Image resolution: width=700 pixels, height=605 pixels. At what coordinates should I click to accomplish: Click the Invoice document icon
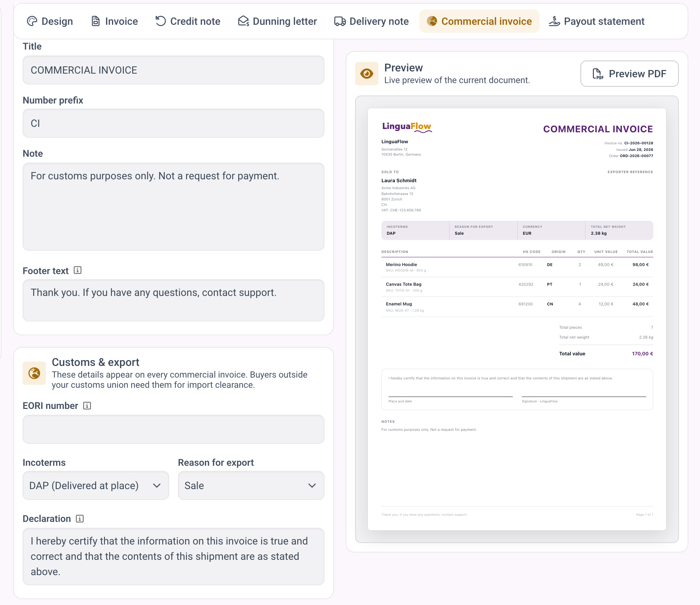tap(96, 21)
